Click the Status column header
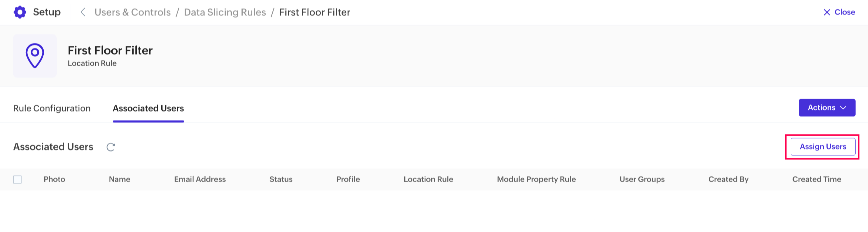This screenshot has height=232, width=868. 281,180
